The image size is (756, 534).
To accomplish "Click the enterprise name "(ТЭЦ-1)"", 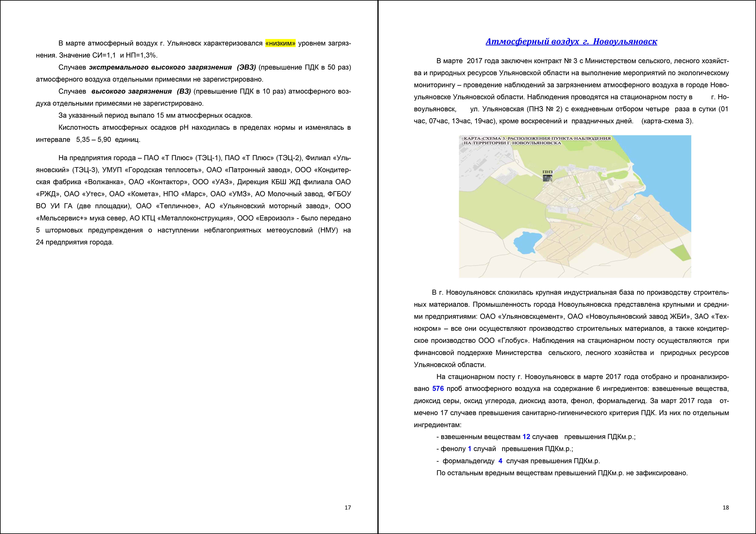I will (x=209, y=158).
